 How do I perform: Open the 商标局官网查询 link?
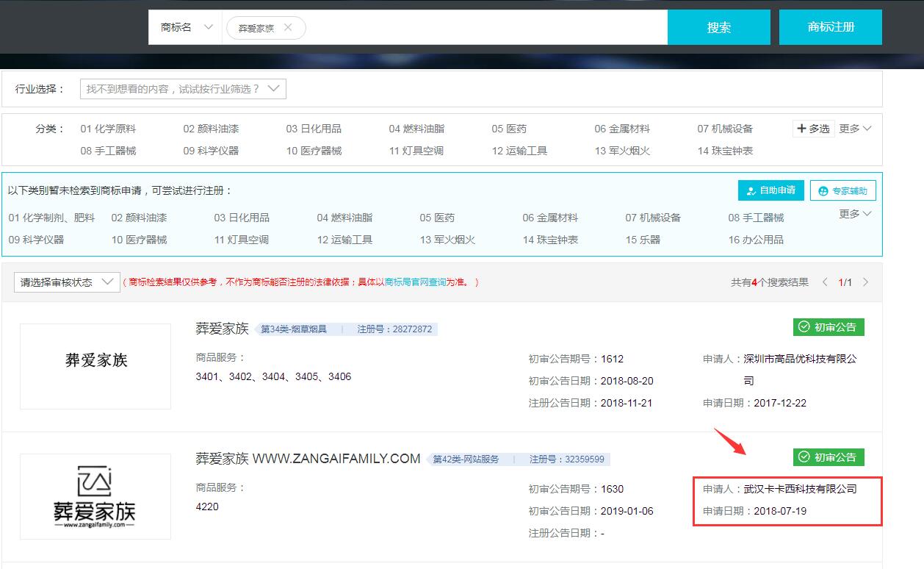tap(416, 282)
